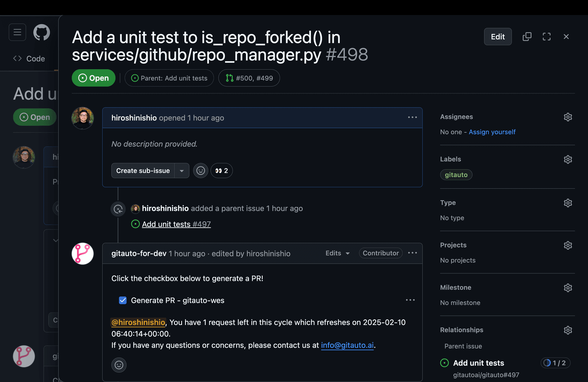Open parent progress indicator 1 / 2
Image resolution: width=588 pixels, height=382 pixels.
(x=555, y=363)
